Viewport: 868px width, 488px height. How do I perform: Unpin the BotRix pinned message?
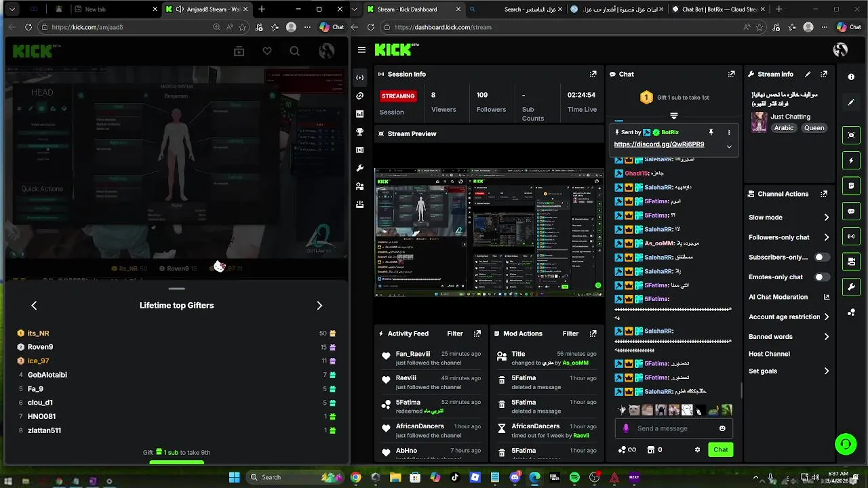pyautogui.click(x=711, y=132)
